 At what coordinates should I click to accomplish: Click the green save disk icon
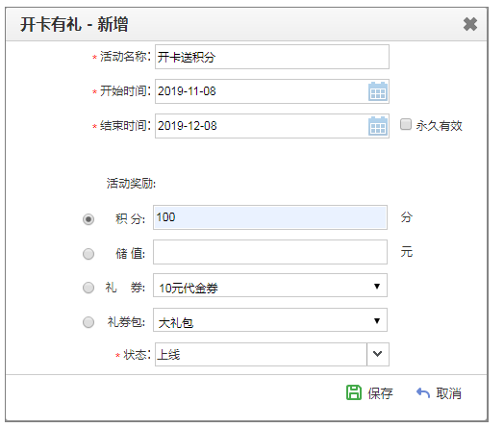pos(354,392)
